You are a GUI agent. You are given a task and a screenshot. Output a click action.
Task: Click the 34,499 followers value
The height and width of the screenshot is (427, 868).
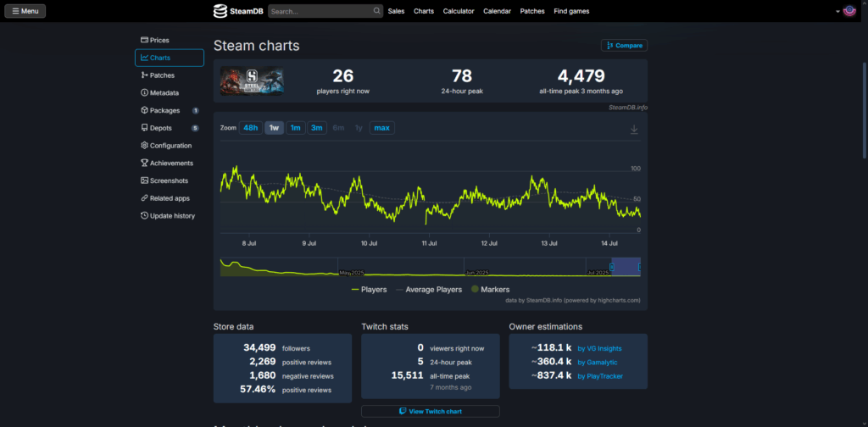(259, 348)
